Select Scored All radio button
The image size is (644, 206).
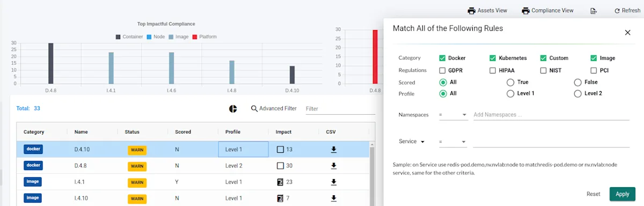[443, 83]
